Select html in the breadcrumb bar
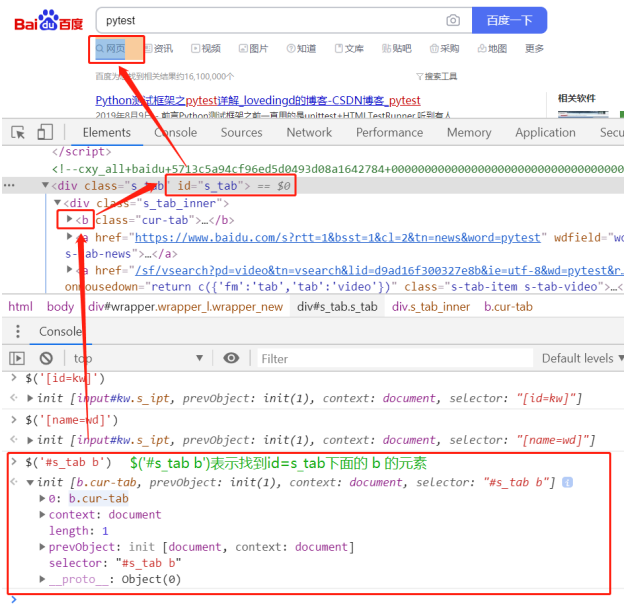This screenshot has width=633, height=606. point(20,307)
